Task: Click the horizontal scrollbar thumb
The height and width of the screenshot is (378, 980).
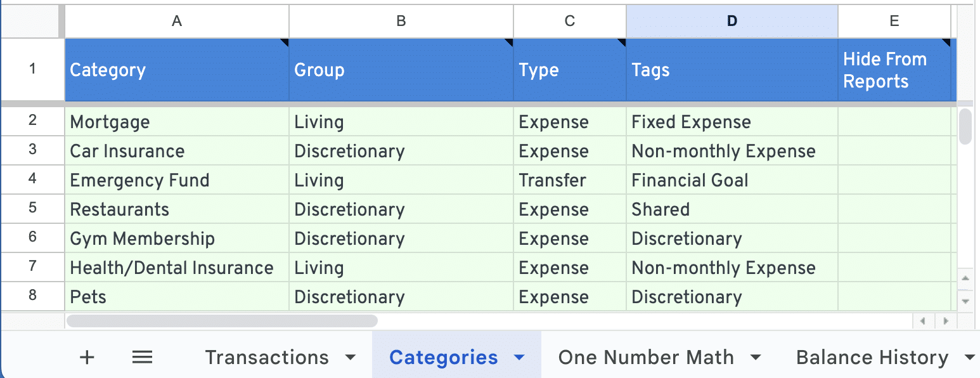Action: pos(222,321)
